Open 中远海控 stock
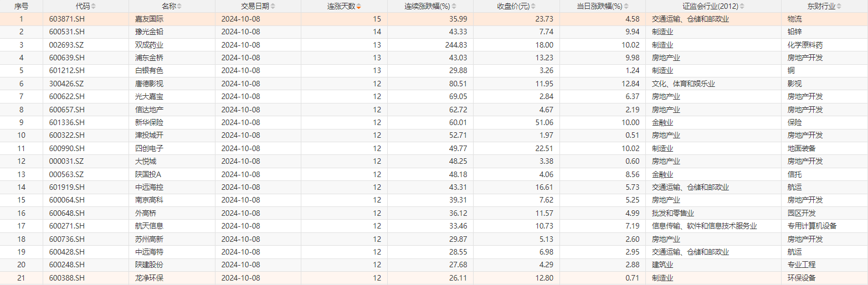The height and width of the screenshot is (285, 868). coord(150,187)
